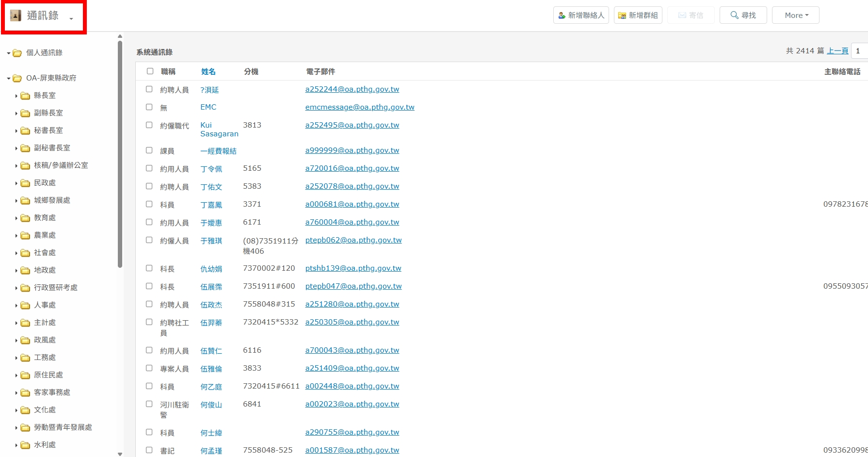Click the address book icon beside 通訊錄
The width and height of the screenshot is (868, 457).
[16, 16]
